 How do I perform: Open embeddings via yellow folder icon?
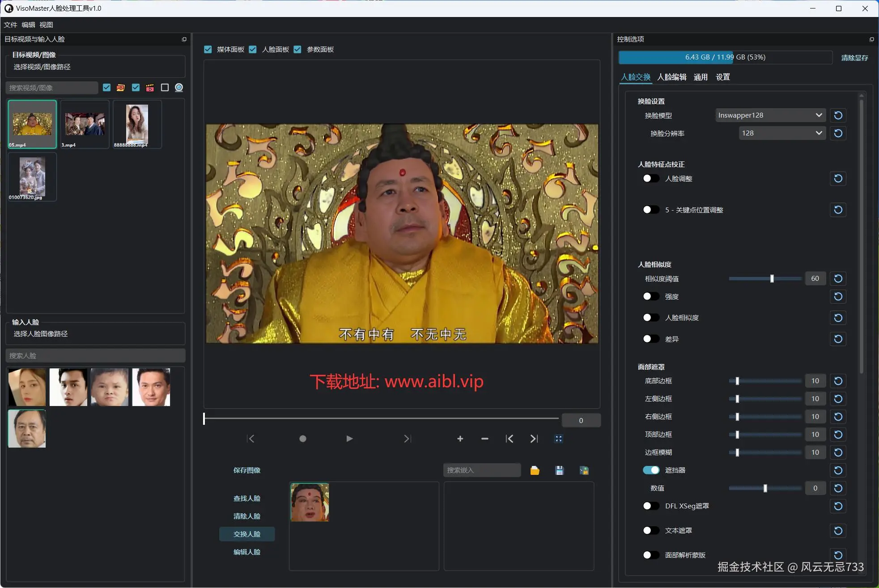pos(535,470)
